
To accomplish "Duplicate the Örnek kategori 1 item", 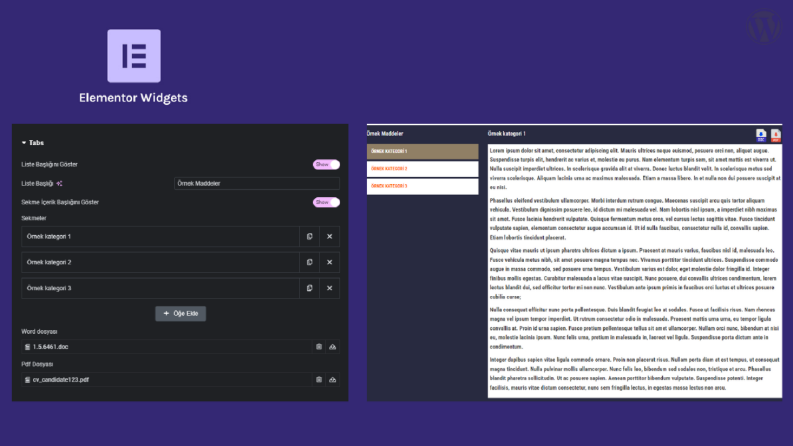I will coord(310,236).
